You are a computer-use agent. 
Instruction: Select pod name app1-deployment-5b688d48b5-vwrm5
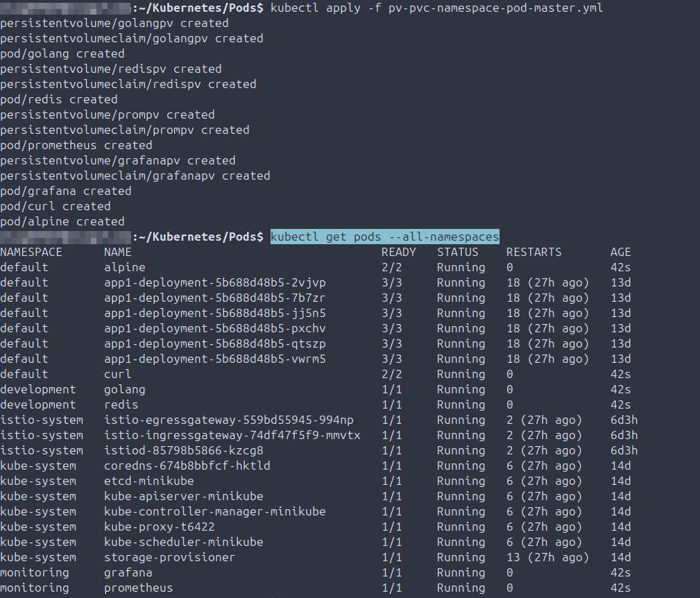pyautogui.click(x=214, y=359)
